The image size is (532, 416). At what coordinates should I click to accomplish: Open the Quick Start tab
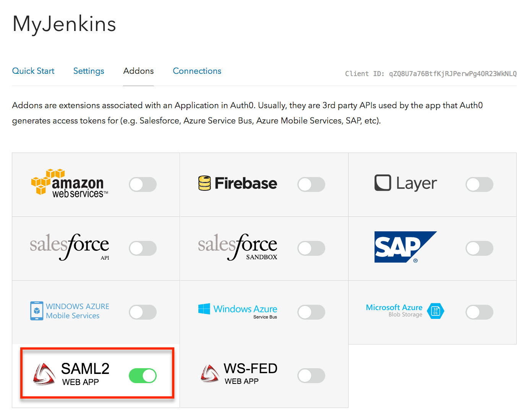[33, 71]
